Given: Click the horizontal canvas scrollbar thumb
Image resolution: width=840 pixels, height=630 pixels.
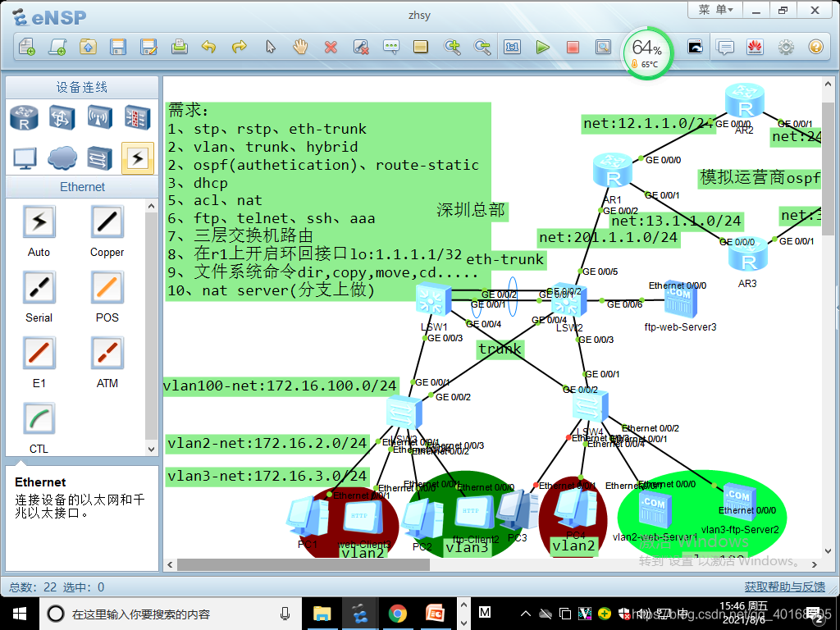Looking at the screenshot, I should (x=304, y=564).
